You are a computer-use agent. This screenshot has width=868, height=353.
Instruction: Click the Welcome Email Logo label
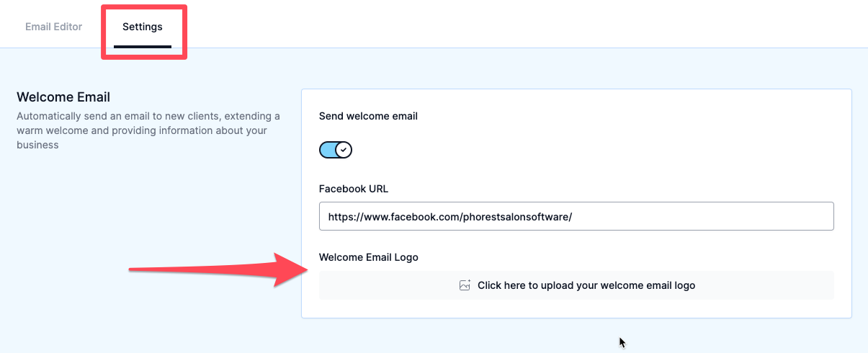pyautogui.click(x=369, y=257)
